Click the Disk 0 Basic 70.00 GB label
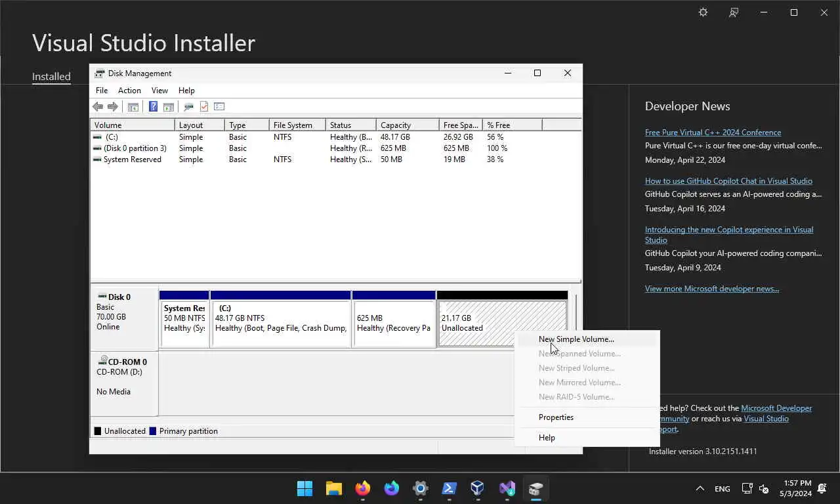Screen dimensions: 840x504 (x=124, y=319)
